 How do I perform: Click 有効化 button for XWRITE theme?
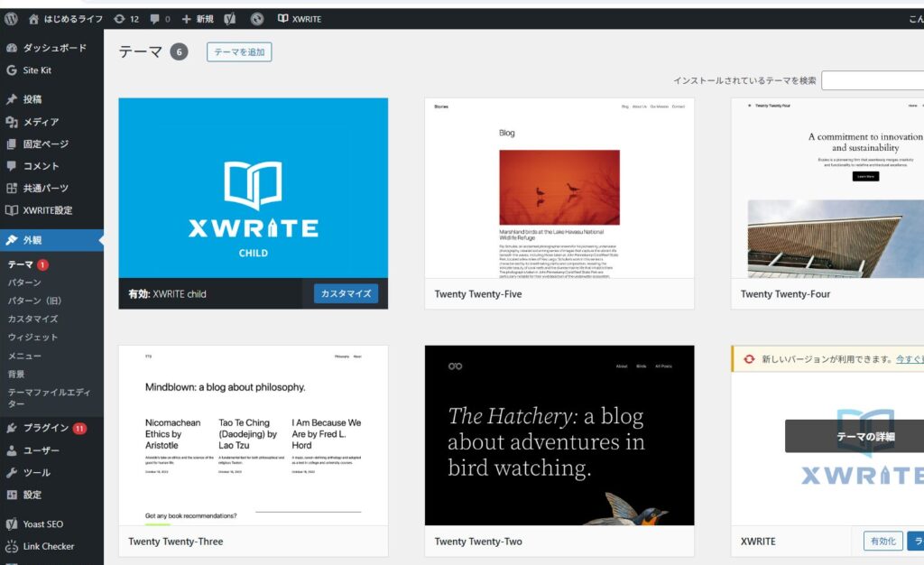(882, 542)
